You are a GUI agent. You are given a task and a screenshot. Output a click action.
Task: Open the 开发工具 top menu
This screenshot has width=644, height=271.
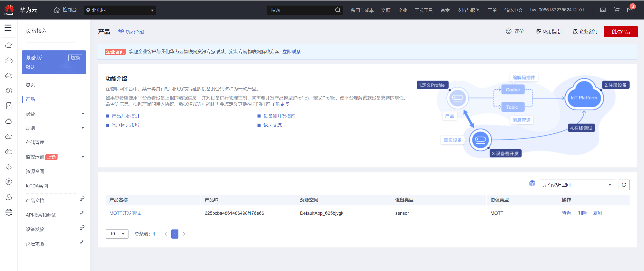coord(424,10)
